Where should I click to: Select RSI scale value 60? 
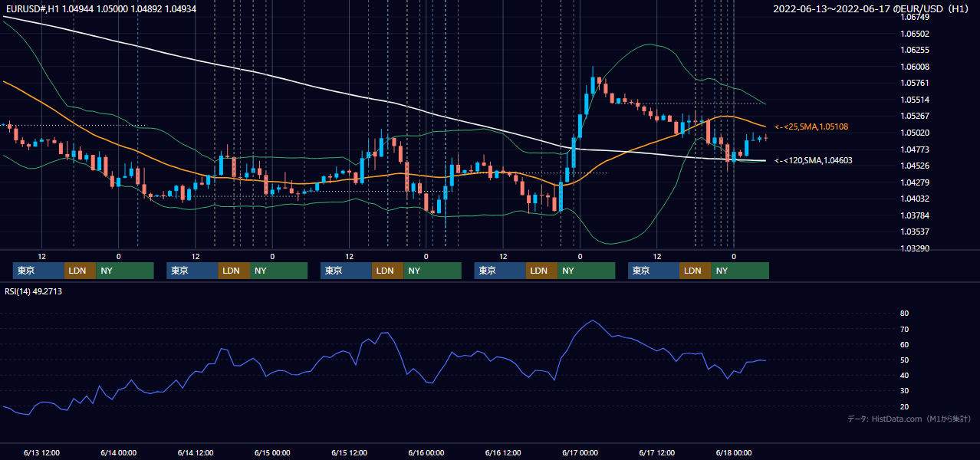(x=905, y=344)
